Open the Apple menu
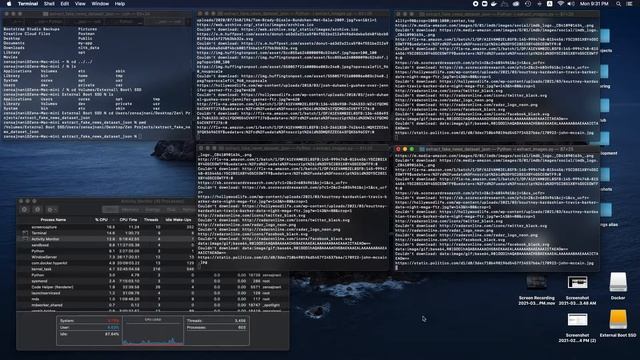The image size is (640, 360). (9, 4)
